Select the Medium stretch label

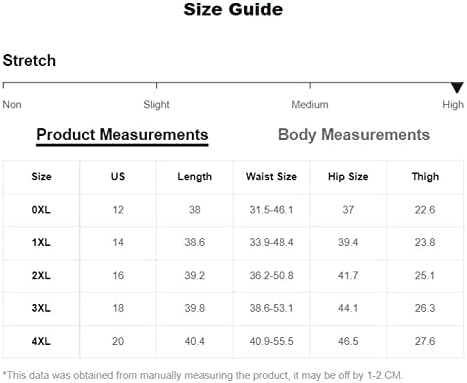coord(310,105)
